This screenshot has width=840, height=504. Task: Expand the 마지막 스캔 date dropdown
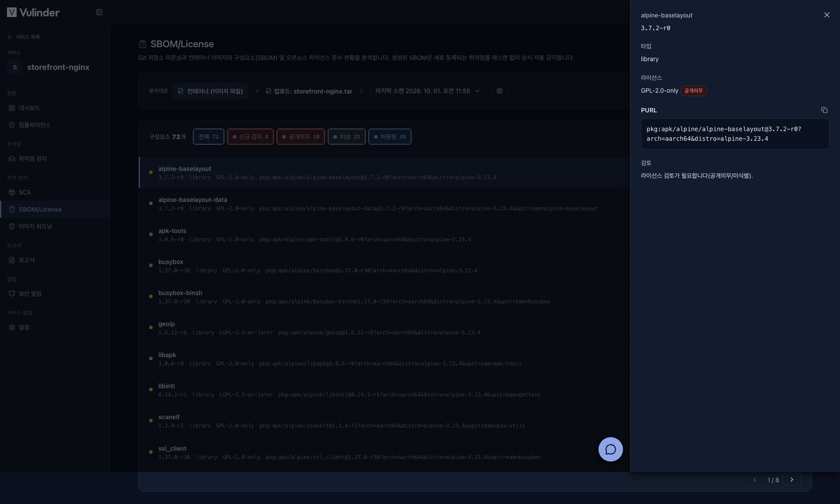coord(428,91)
